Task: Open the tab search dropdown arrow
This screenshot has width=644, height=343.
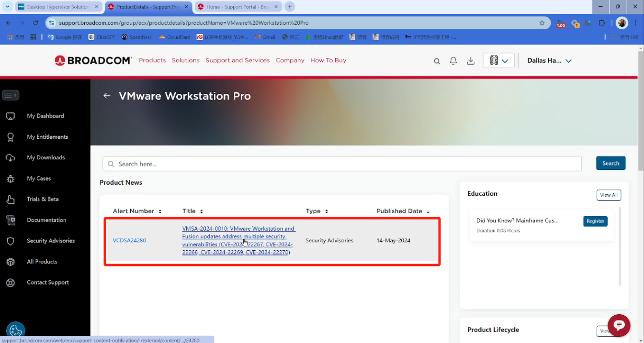Action: (7, 7)
